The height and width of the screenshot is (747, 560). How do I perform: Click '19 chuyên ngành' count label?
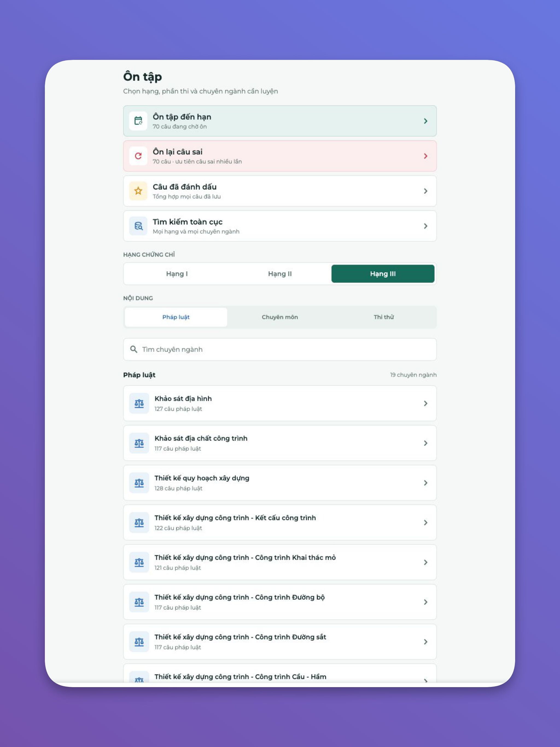coord(413,375)
